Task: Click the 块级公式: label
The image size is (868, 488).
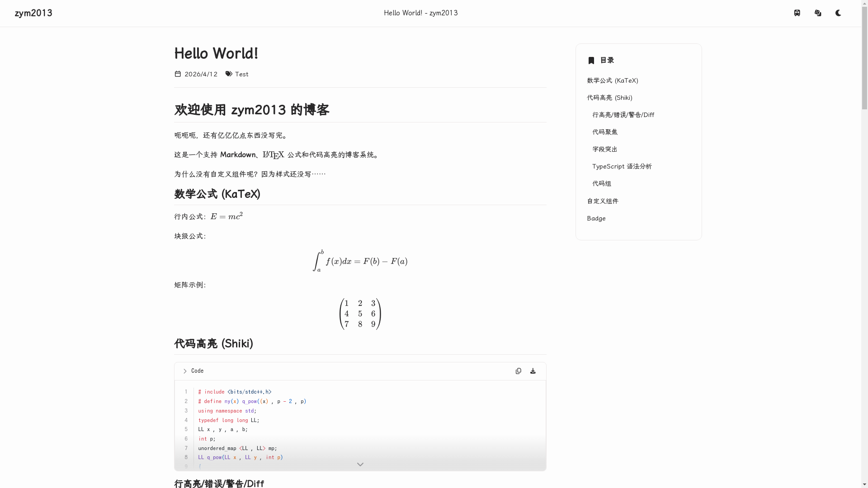Action: coord(190,236)
